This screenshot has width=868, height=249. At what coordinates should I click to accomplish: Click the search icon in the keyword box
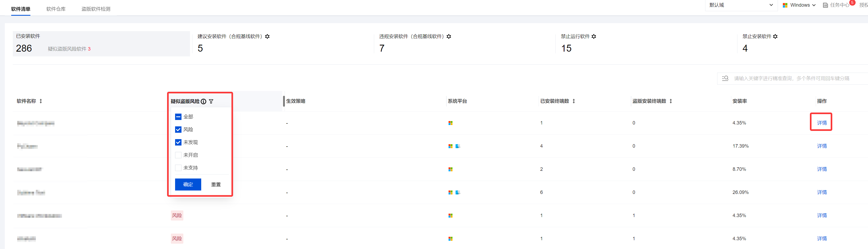(x=725, y=78)
